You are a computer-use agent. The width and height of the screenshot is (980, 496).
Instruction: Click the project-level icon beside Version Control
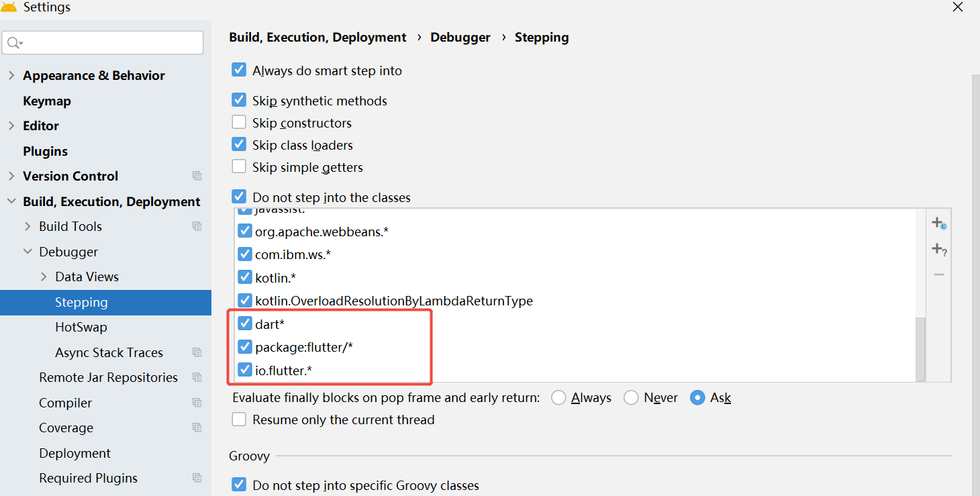tap(197, 176)
